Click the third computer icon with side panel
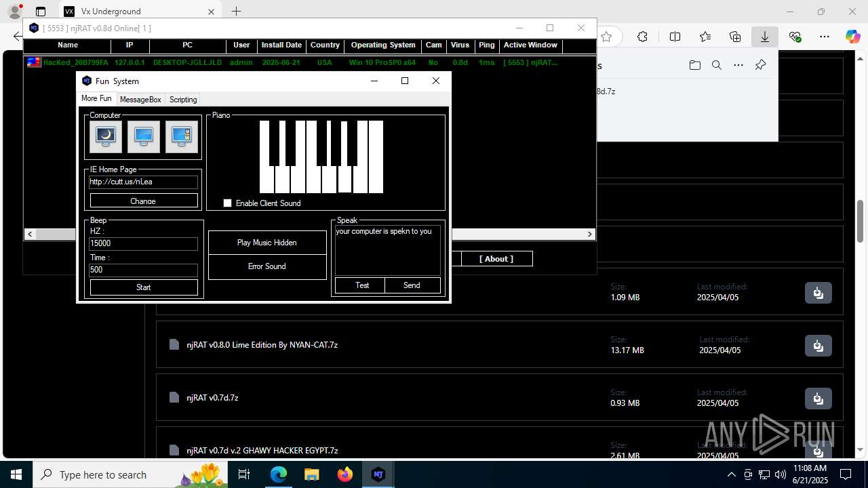The width and height of the screenshot is (868, 488). [181, 137]
